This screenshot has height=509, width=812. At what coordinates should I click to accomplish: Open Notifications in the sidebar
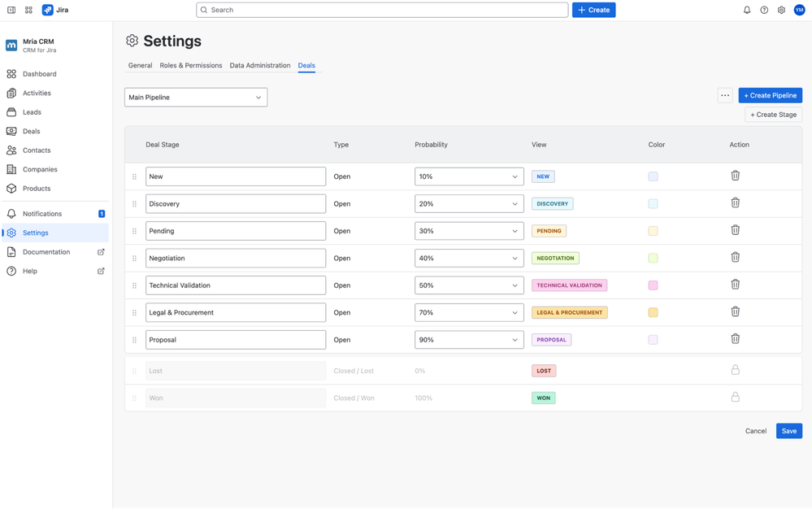(55, 214)
